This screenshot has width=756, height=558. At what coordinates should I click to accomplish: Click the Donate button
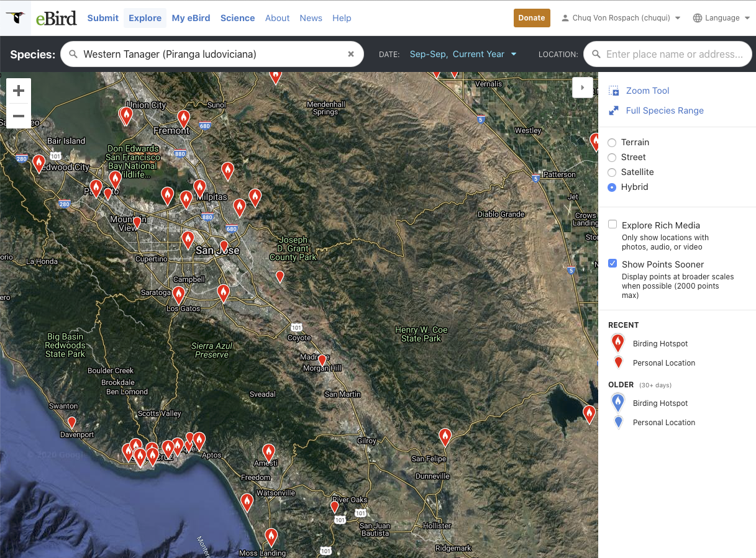pos(532,18)
